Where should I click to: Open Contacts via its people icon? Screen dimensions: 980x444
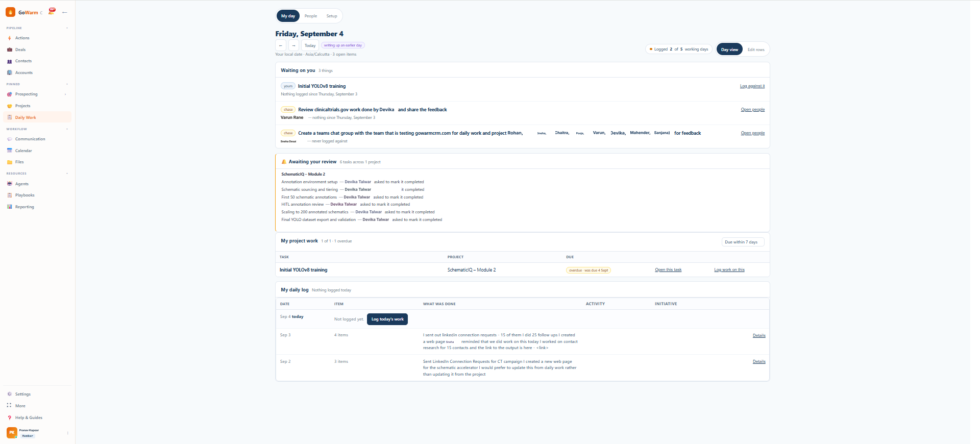(9, 61)
